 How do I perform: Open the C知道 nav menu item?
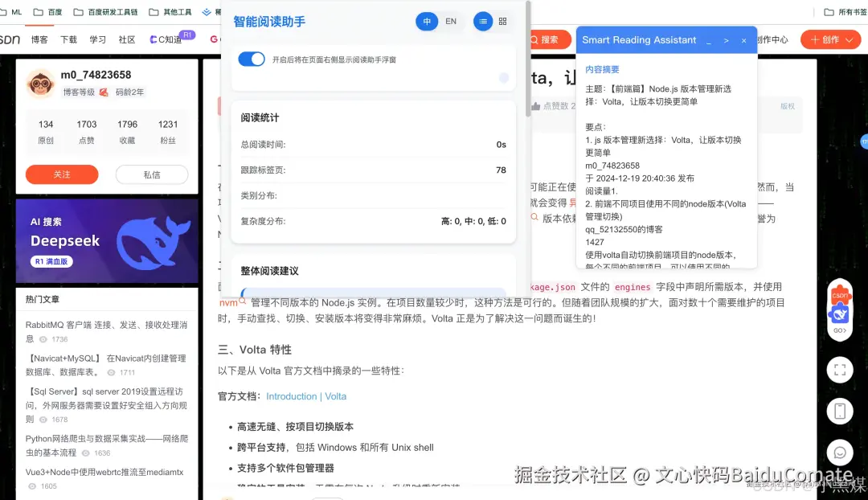tap(166, 40)
